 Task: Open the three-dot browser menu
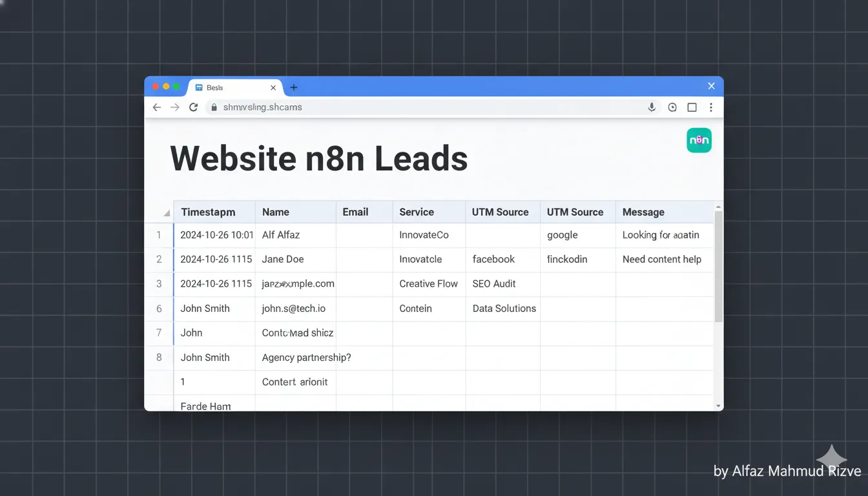pos(711,107)
